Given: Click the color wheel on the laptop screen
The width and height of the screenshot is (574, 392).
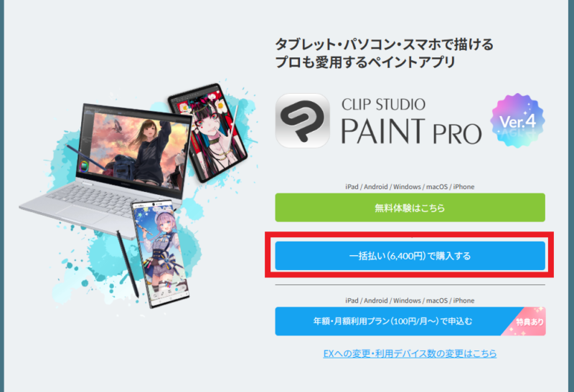Looking at the screenshot, I should [x=84, y=166].
